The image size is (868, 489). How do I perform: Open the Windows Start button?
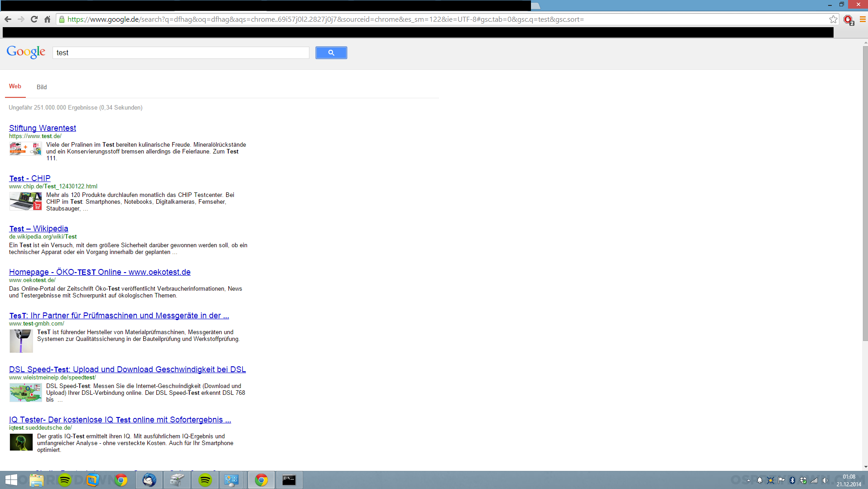point(11,480)
